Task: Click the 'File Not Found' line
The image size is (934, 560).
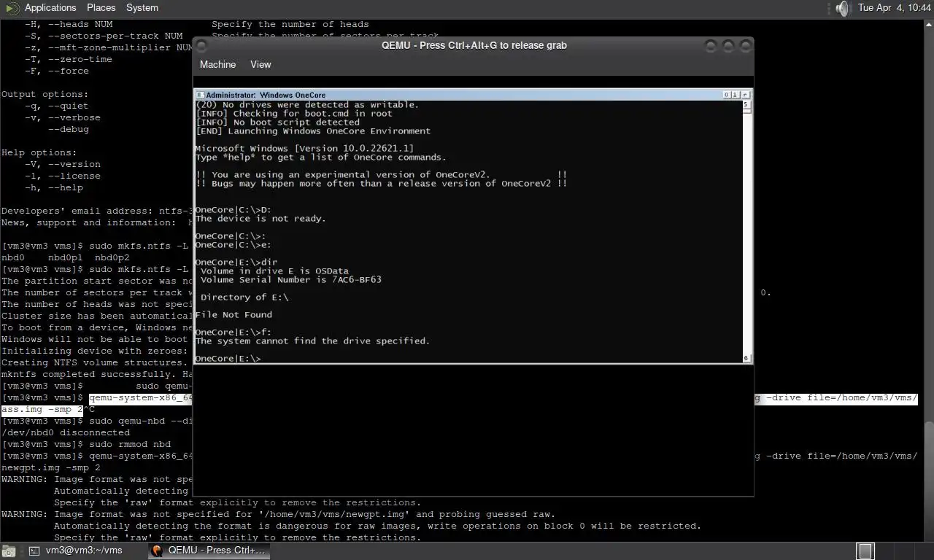Action: pyautogui.click(x=233, y=314)
